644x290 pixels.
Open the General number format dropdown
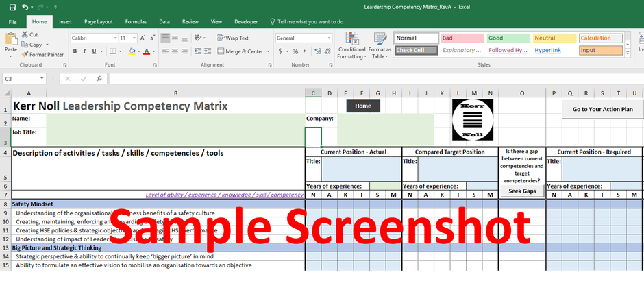tap(329, 38)
